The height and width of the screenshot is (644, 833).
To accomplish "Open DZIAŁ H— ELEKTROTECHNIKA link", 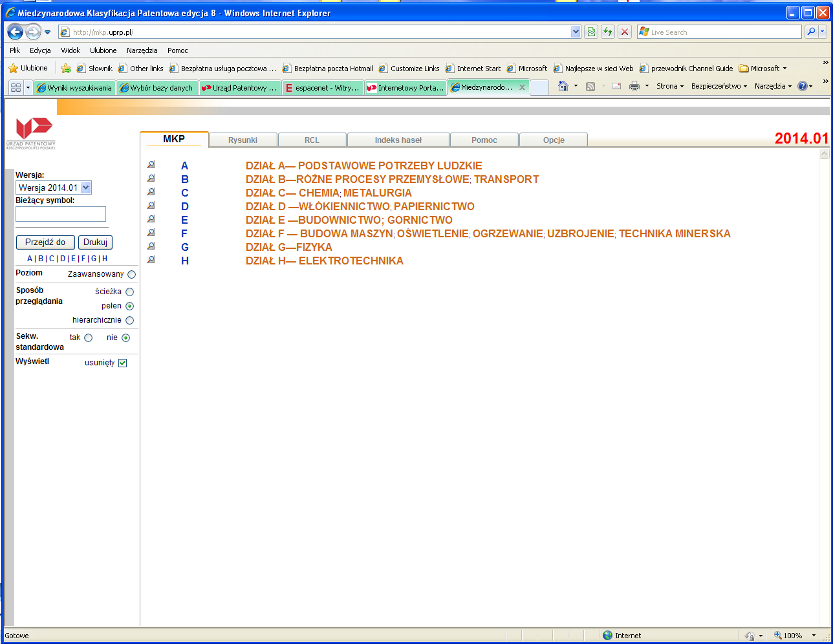I will (x=325, y=261).
